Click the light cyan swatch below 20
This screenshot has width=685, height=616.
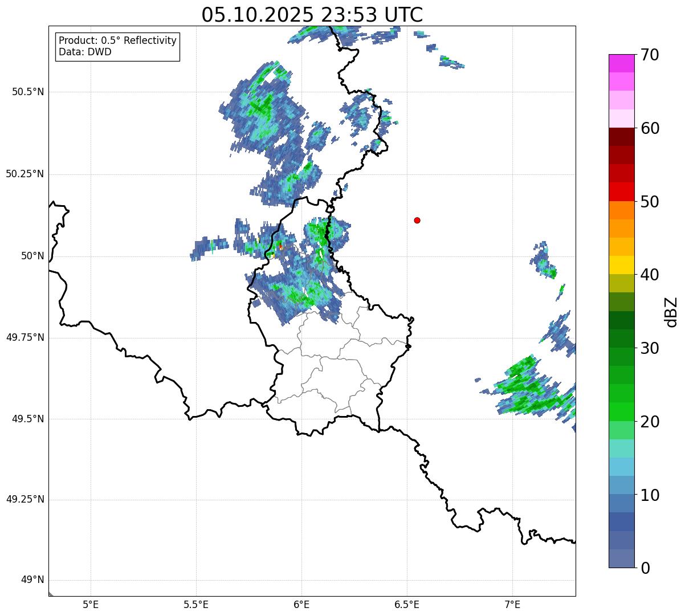point(622,448)
